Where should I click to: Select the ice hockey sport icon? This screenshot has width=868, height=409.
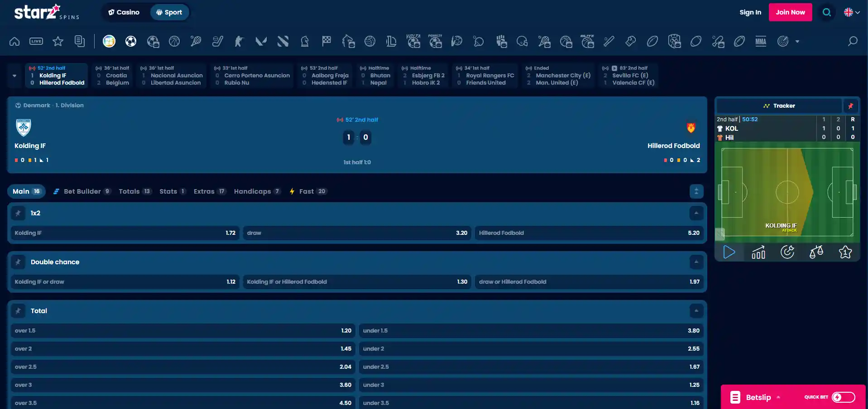218,42
